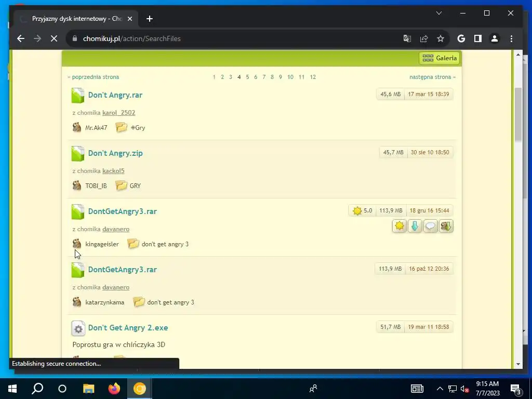Click the hamster avatar next to TOBI_IB
532x399 pixels.
[77, 185]
